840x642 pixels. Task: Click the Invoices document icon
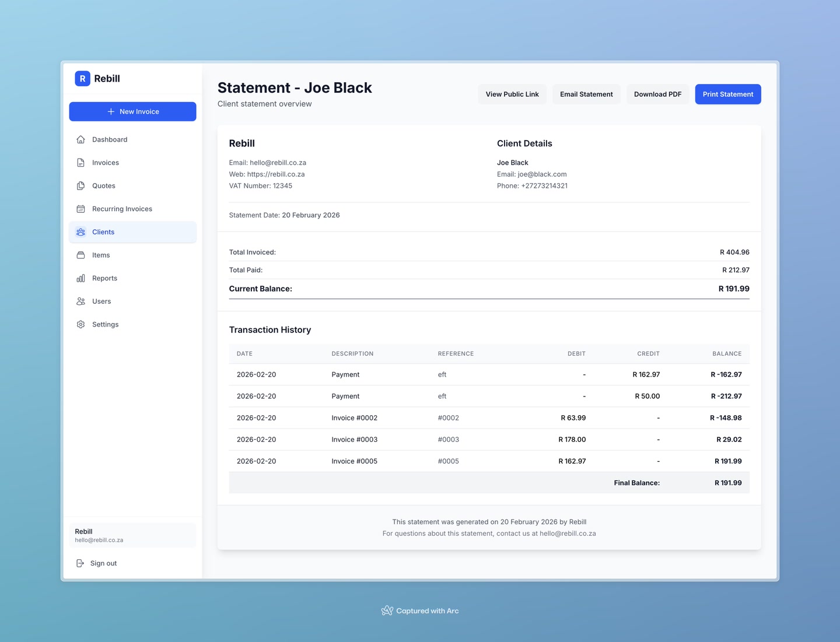click(81, 163)
